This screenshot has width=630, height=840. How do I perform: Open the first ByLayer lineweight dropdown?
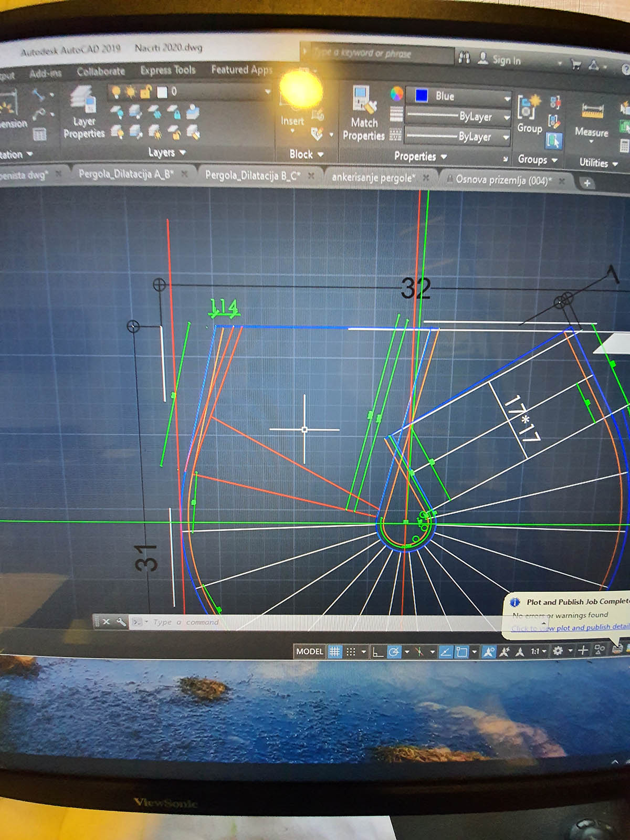pos(458,117)
